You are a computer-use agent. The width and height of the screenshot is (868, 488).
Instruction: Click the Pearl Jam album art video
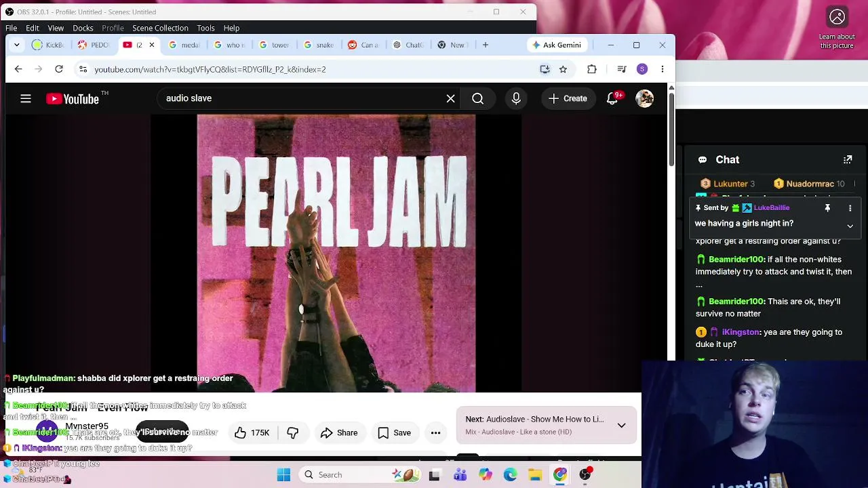(336, 253)
